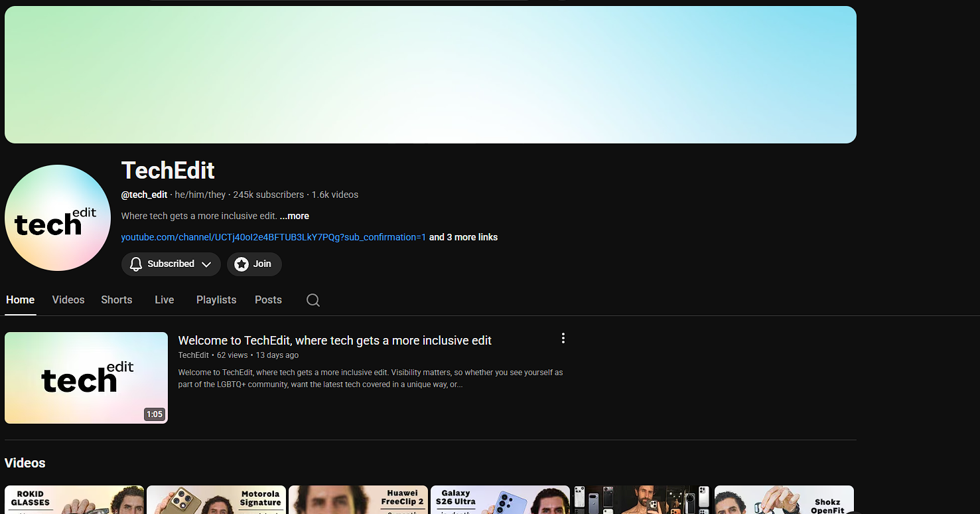Go to the Posts tab

click(268, 300)
